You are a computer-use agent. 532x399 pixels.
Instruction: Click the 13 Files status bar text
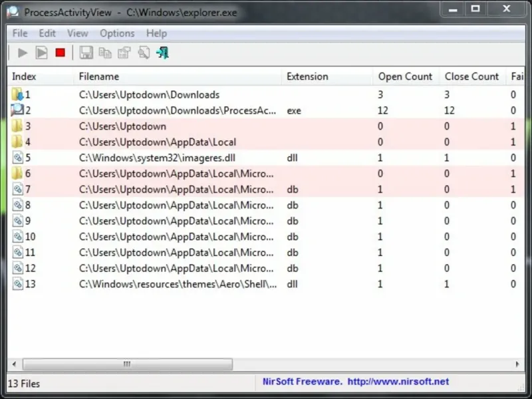tap(24, 384)
